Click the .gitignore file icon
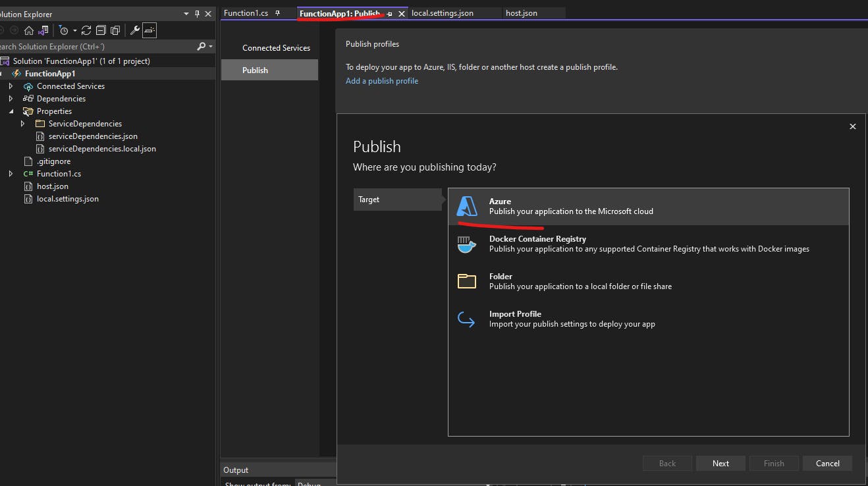 (x=28, y=161)
